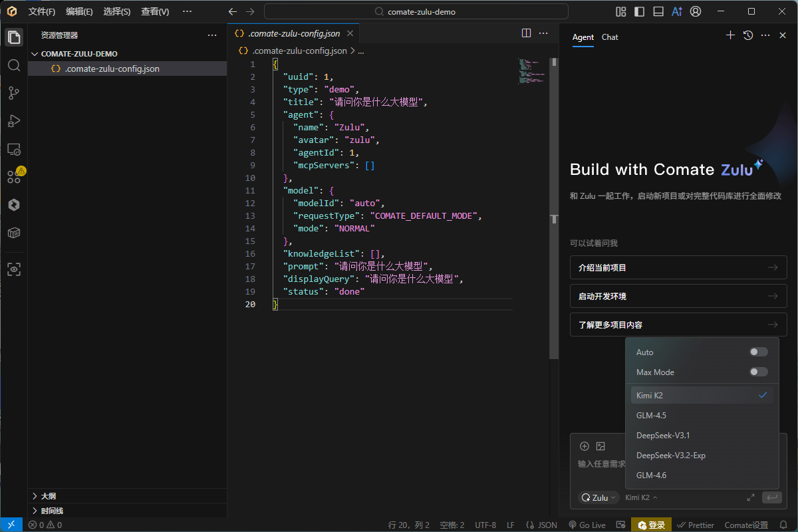Switch to the Agent tab

pos(583,37)
